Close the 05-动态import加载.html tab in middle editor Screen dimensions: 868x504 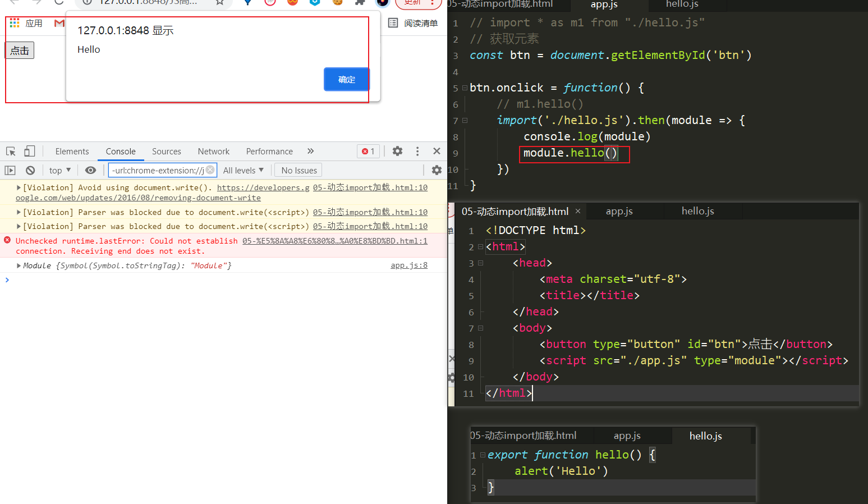pyautogui.click(x=578, y=211)
